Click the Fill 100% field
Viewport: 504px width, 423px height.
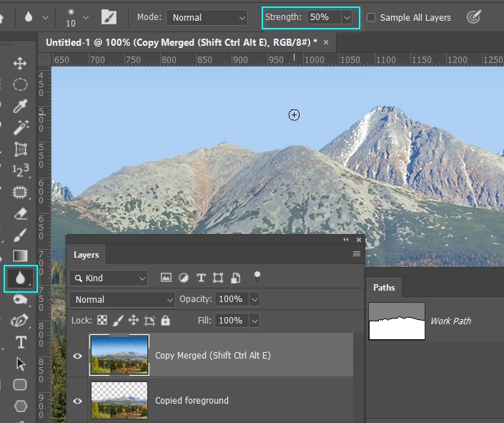(x=232, y=321)
